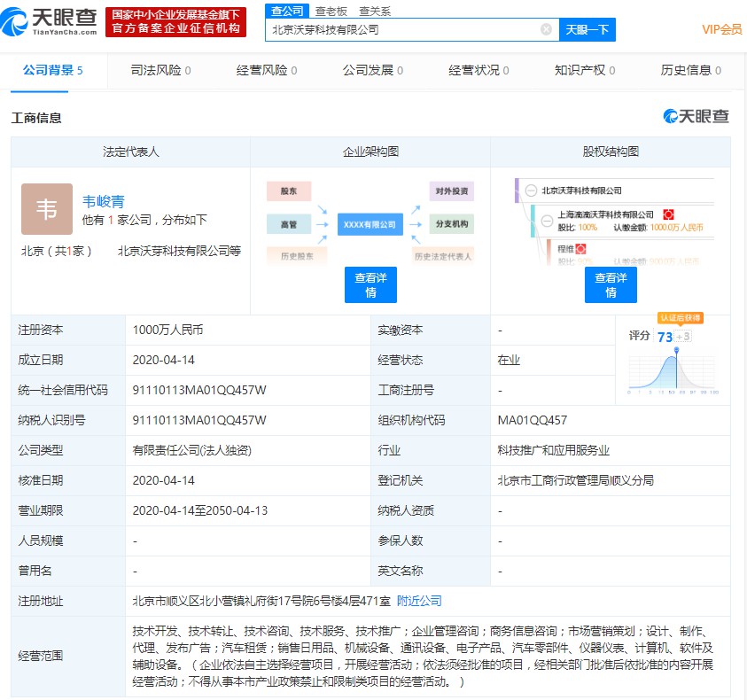Click the 科技推广和应用服务业 industry value
The width and height of the screenshot is (747, 700).
tap(554, 450)
